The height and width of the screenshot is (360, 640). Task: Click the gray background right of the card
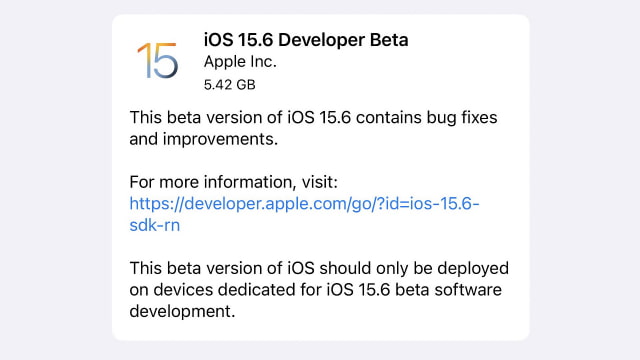point(584,180)
